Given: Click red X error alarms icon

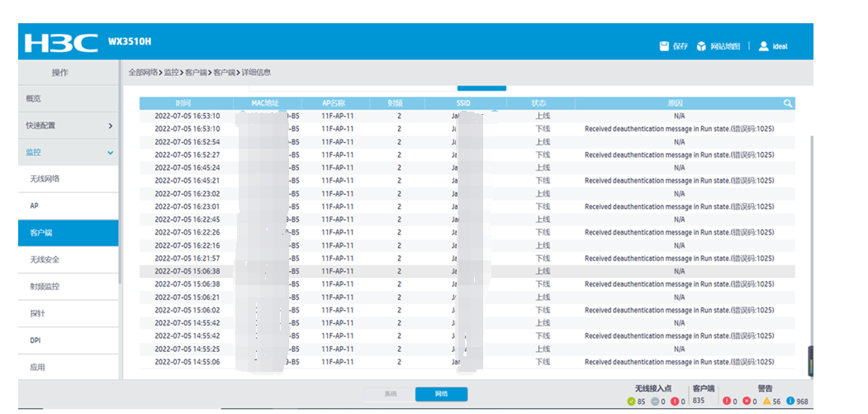Looking at the screenshot, I should click(747, 401).
